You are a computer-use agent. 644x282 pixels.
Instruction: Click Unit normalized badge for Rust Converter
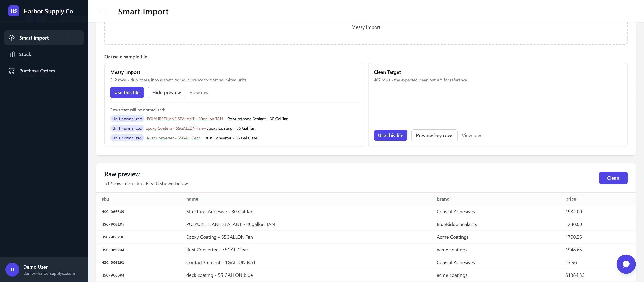[x=127, y=138]
